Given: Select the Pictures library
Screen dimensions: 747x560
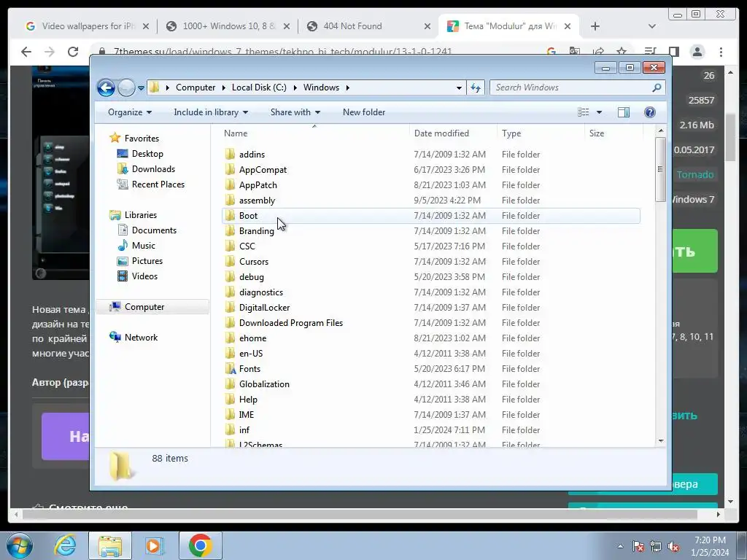Looking at the screenshot, I should click(x=147, y=261).
